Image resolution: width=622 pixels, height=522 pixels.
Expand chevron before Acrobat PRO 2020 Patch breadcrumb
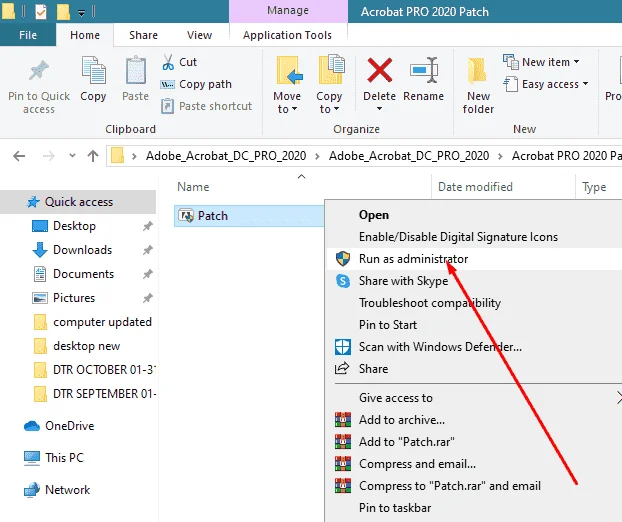coord(501,156)
